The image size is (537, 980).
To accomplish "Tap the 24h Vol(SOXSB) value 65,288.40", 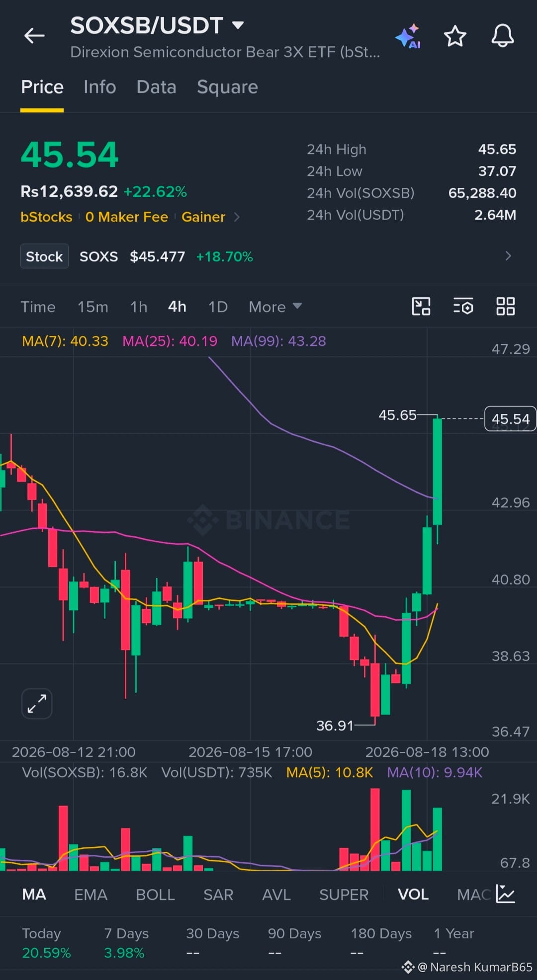I will coord(482,193).
